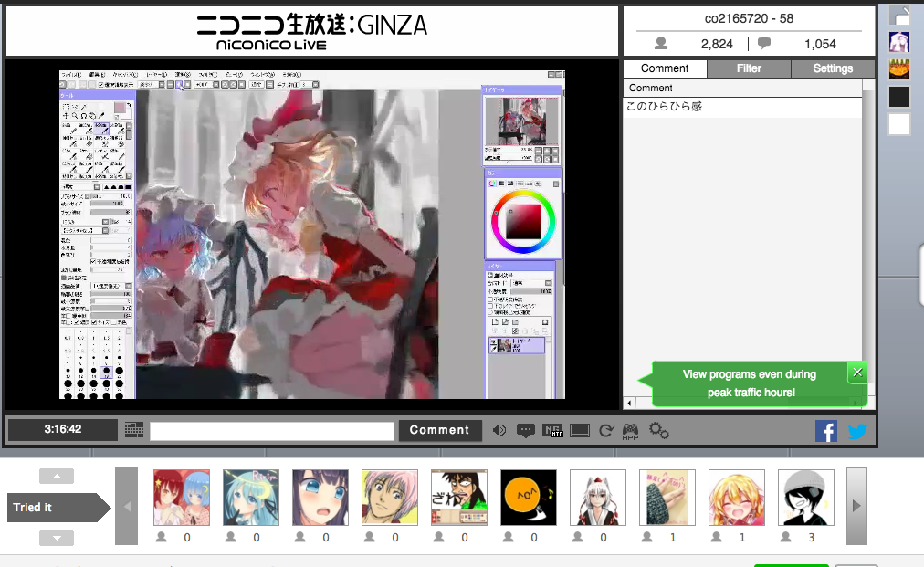Close the green peak traffic notification
Image resolution: width=924 pixels, height=567 pixels.
click(x=857, y=372)
